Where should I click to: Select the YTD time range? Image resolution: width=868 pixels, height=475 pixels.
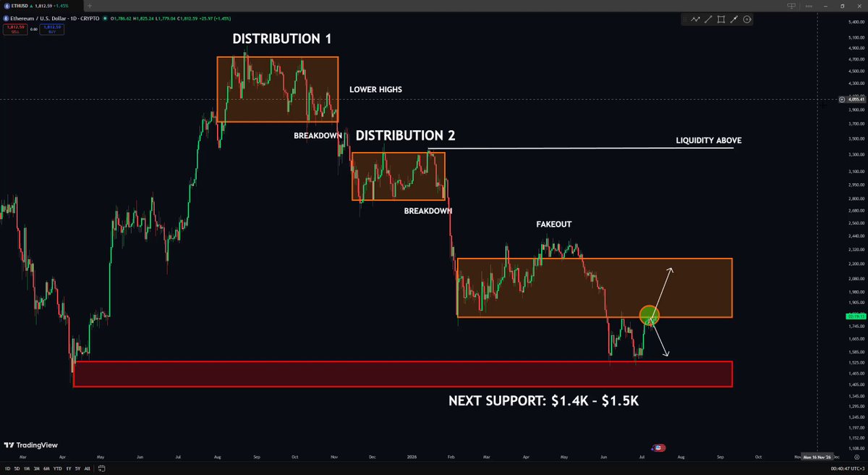[x=57, y=468]
